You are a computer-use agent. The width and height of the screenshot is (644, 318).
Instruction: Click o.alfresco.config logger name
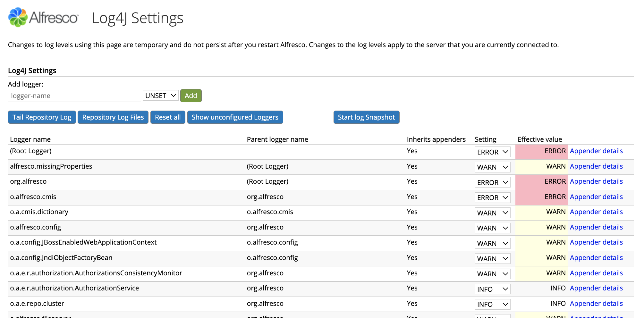[x=35, y=227]
